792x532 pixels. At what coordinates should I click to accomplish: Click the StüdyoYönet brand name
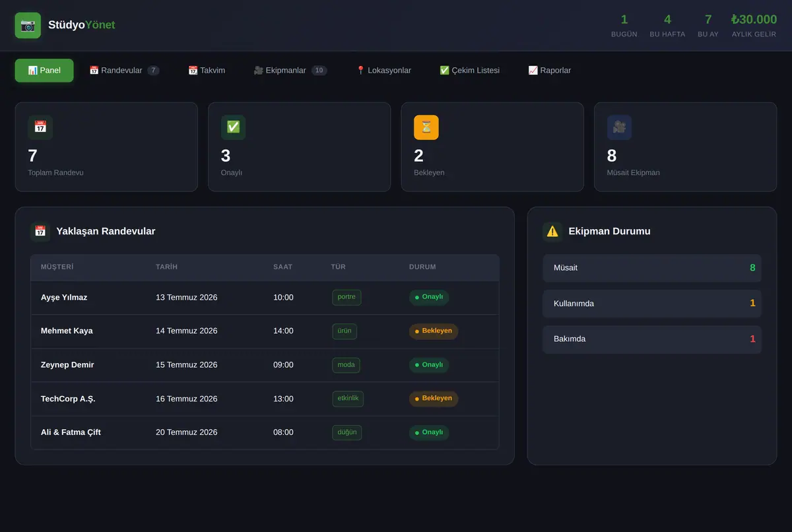82,25
